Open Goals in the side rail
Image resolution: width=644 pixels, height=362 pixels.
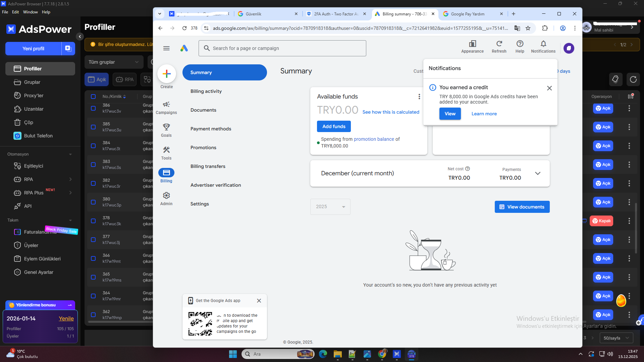166,131
